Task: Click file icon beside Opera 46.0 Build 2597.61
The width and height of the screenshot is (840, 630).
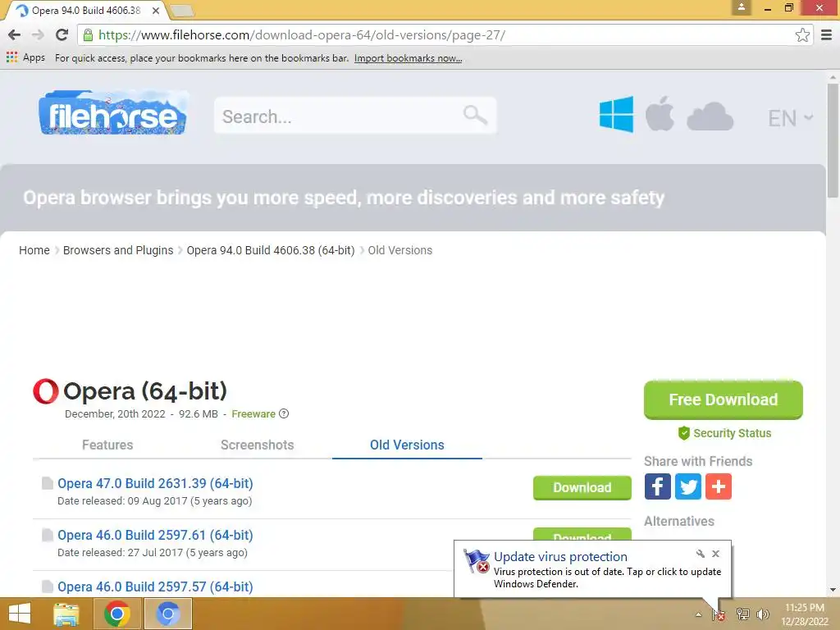Action: point(47,535)
